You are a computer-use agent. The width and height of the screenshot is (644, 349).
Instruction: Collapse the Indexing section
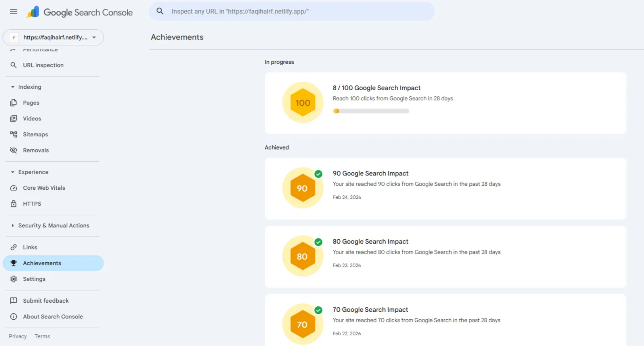tap(13, 87)
